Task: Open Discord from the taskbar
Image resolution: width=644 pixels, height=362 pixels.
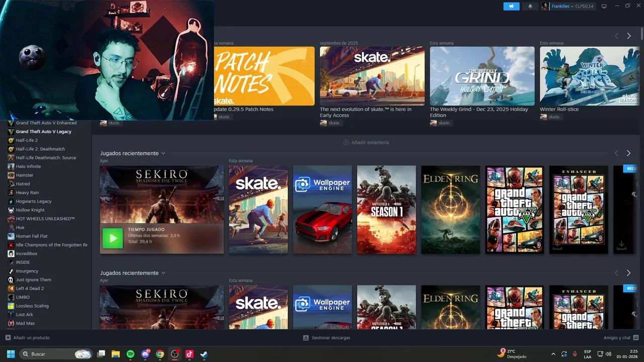Action: [145, 354]
